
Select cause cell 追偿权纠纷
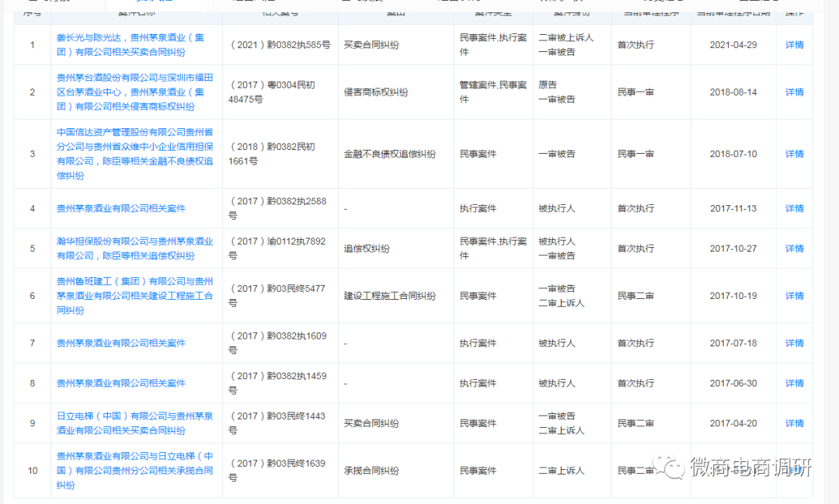click(x=367, y=249)
